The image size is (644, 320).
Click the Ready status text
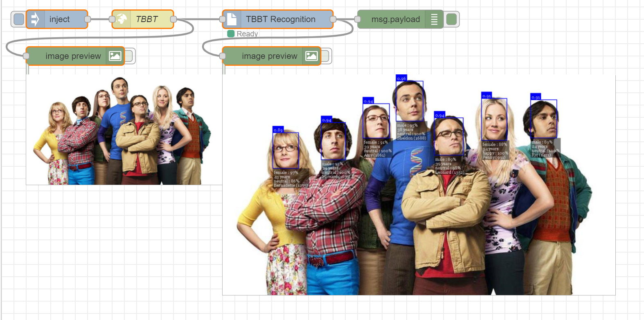click(x=247, y=34)
